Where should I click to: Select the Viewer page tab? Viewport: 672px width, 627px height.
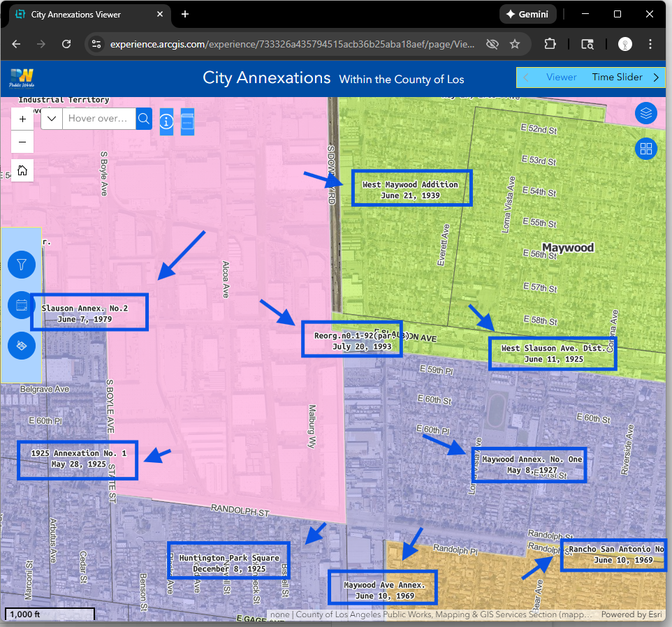[x=561, y=78]
